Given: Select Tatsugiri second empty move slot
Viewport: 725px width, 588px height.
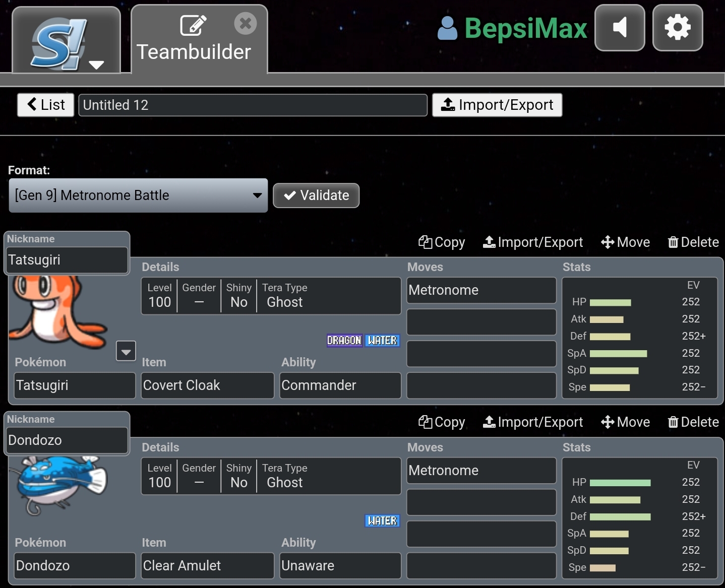Looking at the screenshot, I should coord(481,322).
